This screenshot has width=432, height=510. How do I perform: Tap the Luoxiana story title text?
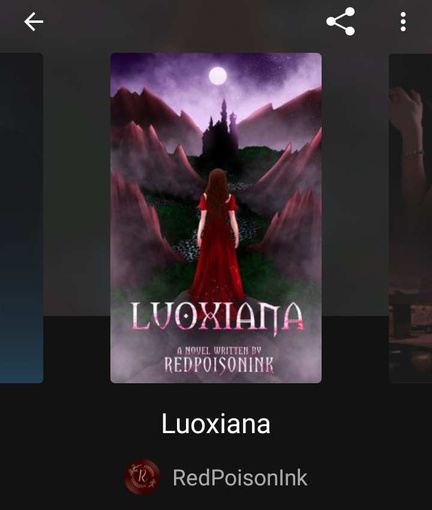[x=216, y=424]
